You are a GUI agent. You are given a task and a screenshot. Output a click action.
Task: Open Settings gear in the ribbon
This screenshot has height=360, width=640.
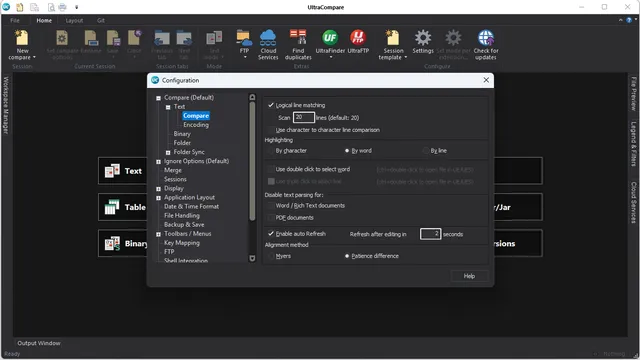(423, 38)
